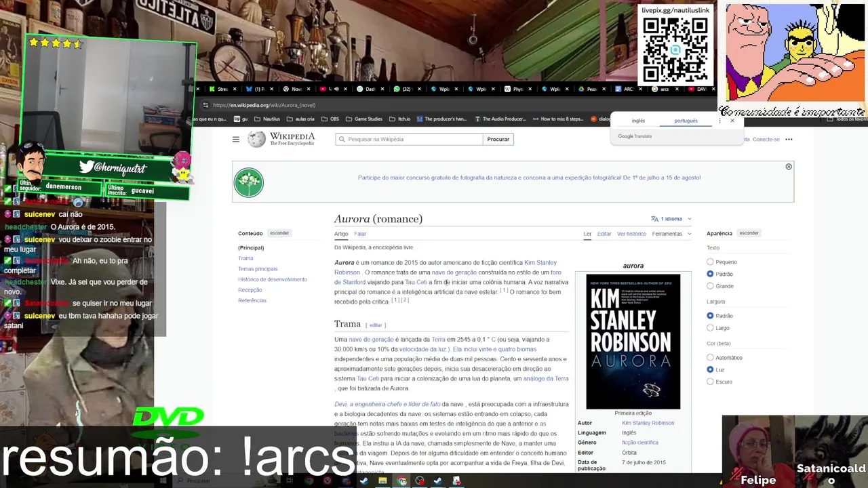Viewport: 868px width, 488px height.
Task: Jump to 'Temas principais' in the contents
Action: click(x=258, y=269)
